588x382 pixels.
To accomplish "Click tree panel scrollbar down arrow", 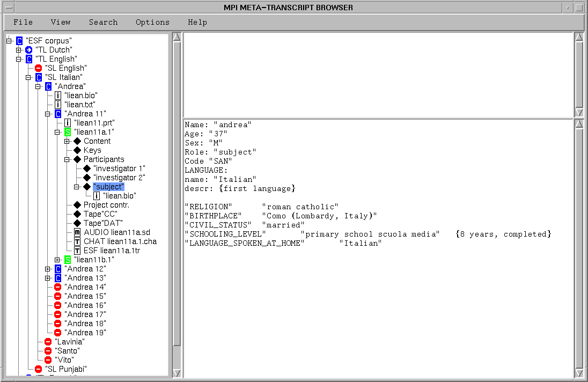I will tap(177, 373).
